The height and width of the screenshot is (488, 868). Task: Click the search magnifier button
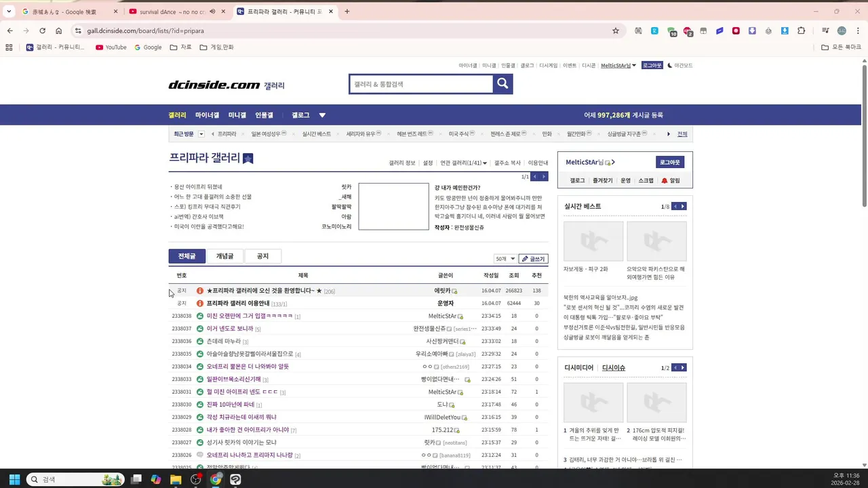tap(502, 83)
